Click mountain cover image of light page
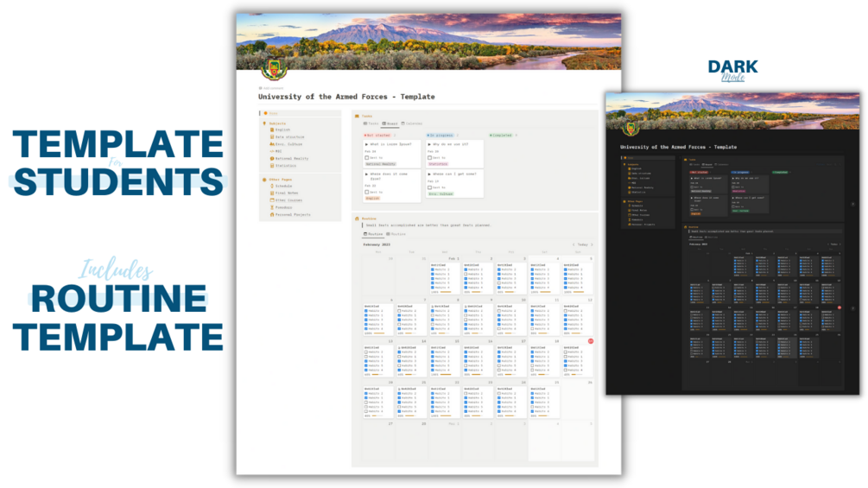 (428, 41)
